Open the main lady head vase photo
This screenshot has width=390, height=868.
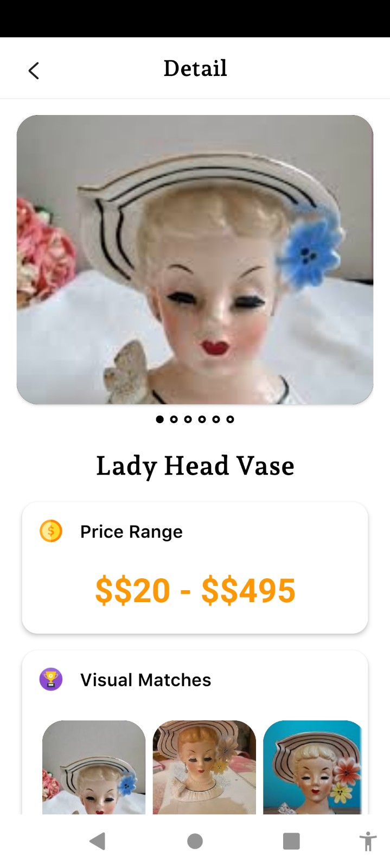[x=195, y=259]
